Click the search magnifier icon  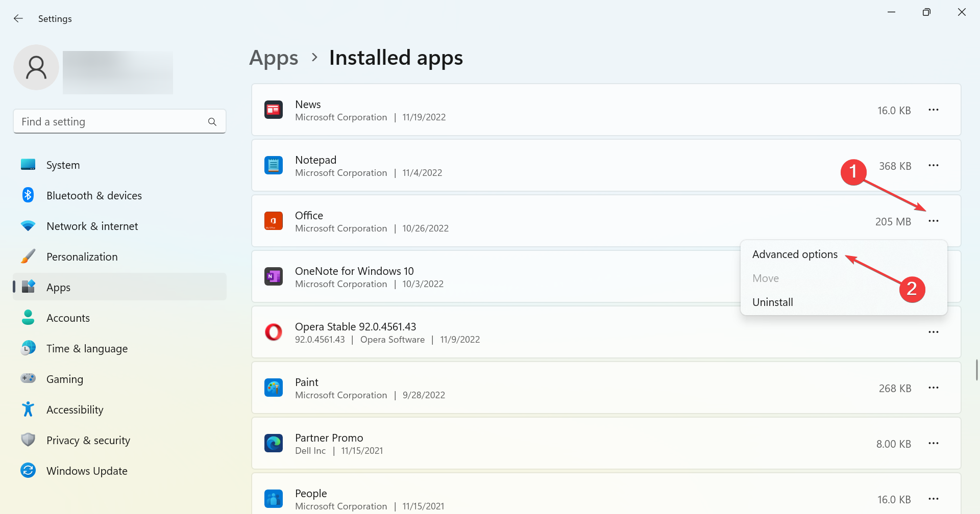coord(212,122)
